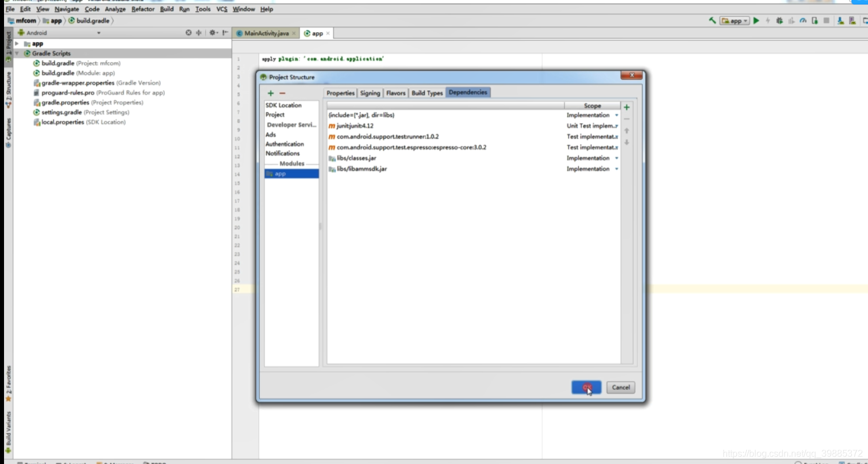This screenshot has width=868, height=464.
Task: Select Project in dialog sidebar
Action: 275,114
